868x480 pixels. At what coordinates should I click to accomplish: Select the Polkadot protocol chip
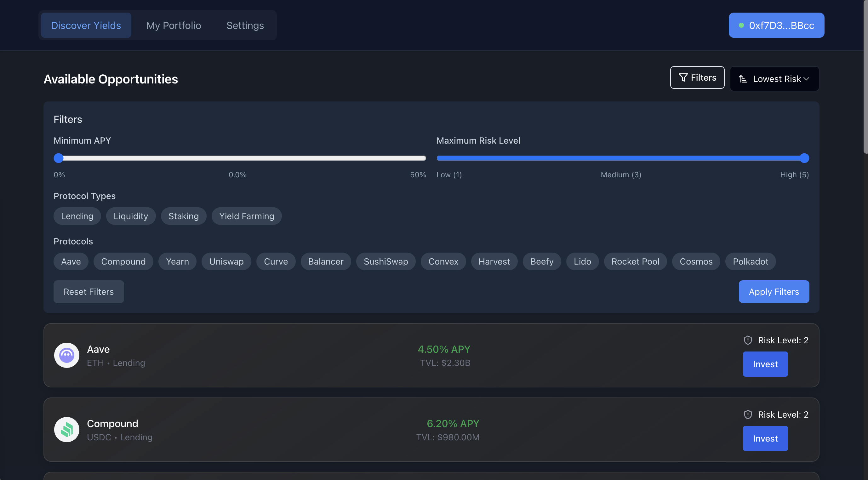751,261
